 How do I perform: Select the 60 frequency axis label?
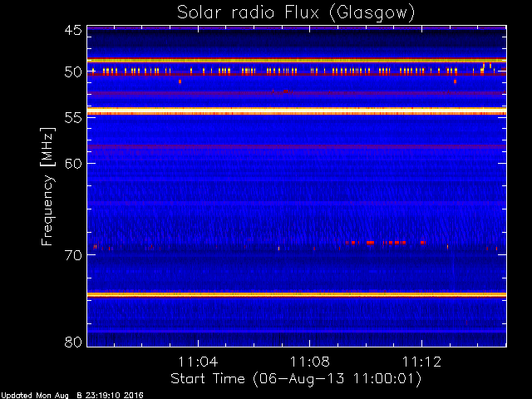[x=73, y=164]
